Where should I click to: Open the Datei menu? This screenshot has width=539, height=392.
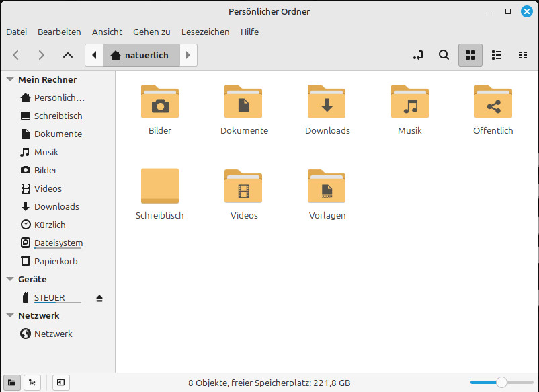(x=17, y=32)
